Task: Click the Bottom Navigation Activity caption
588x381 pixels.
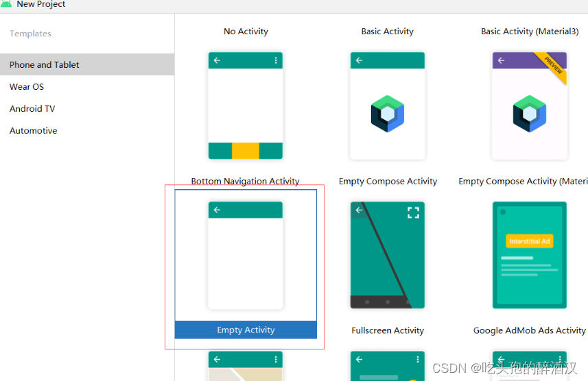Action: tap(245, 181)
